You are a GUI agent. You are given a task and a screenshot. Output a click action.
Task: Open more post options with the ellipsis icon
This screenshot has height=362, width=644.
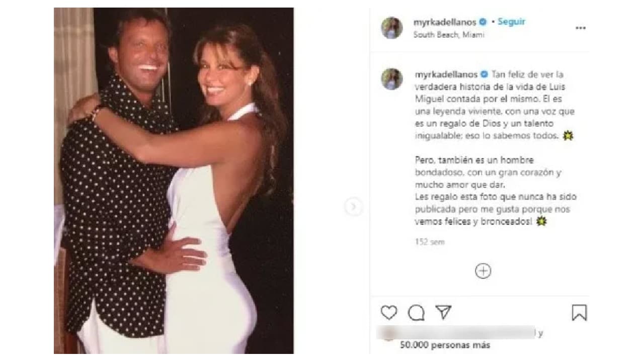click(x=581, y=28)
